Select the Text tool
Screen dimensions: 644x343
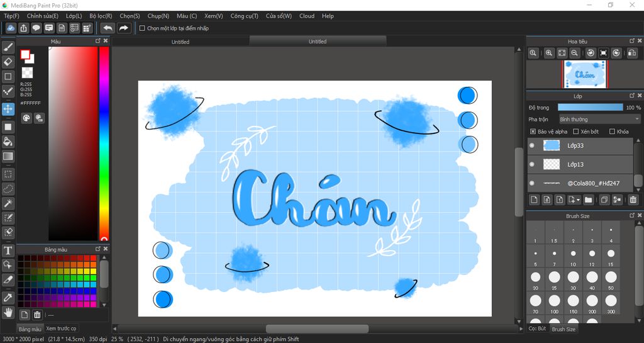click(8, 250)
